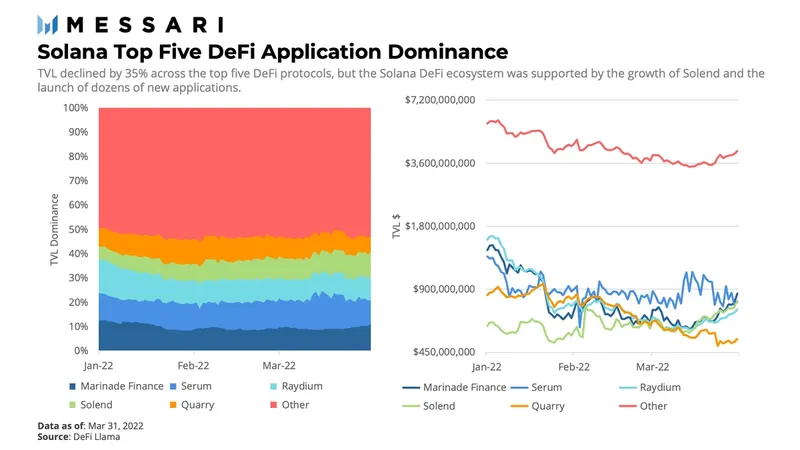The image size is (800, 450).
Task: Click the 100% tick on the dominance axis
Action: [x=76, y=108]
